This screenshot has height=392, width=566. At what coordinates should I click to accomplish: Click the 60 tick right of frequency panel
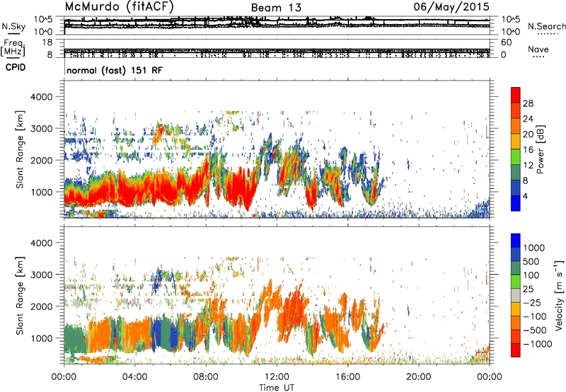[506, 42]
